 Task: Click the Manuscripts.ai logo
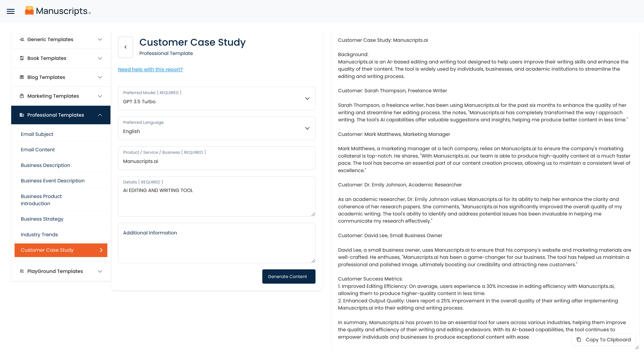58,11
